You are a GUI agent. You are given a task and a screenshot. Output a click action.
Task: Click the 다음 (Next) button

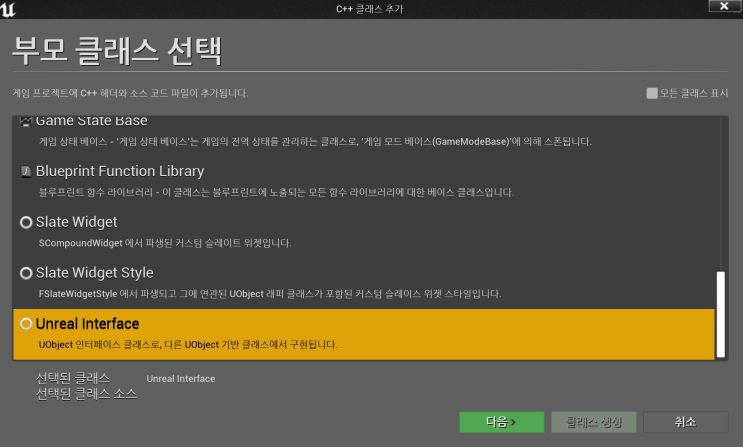tap(502, 422)
